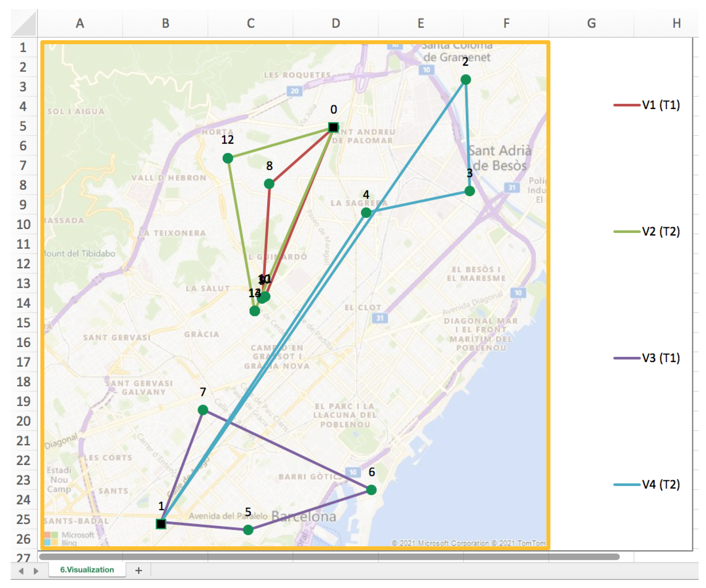Click green node marker 6
This screenshot has height=588, width=706.
click(371, 490)
